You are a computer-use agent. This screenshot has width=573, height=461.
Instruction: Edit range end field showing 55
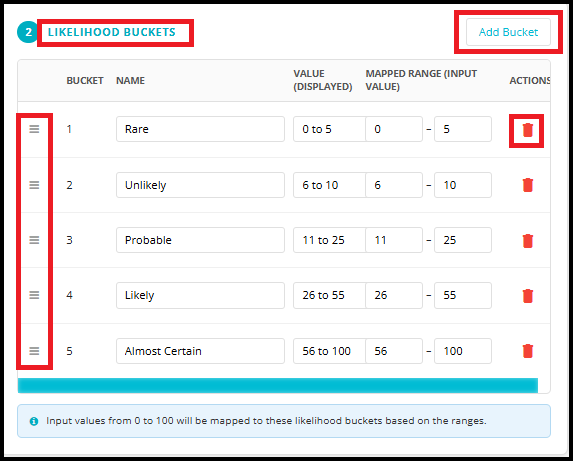pos(463,295)
